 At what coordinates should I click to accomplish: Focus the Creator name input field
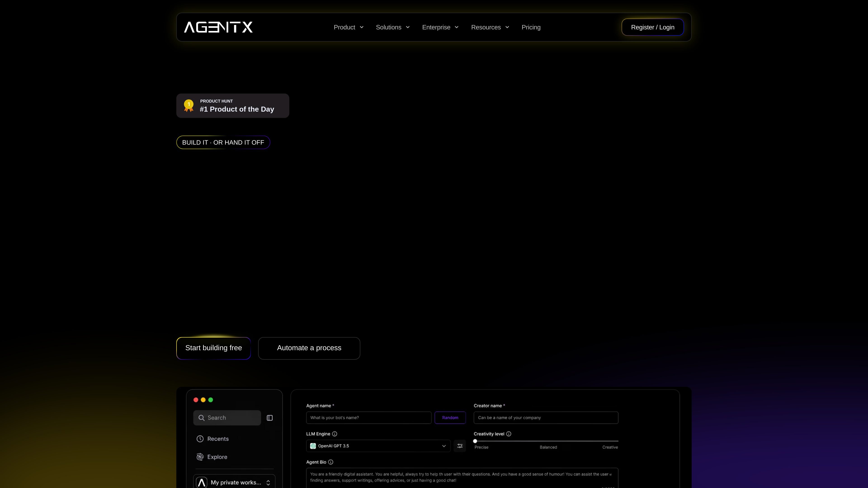click(x=546, y=418)
